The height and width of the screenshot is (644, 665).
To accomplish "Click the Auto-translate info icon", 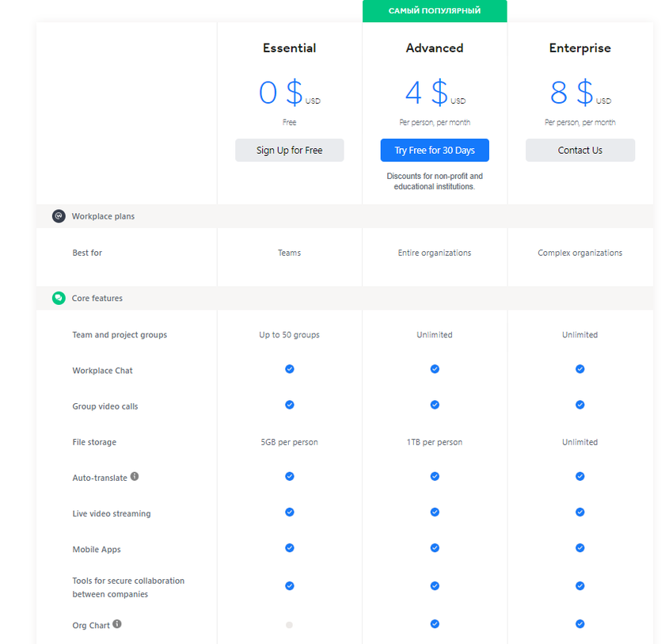I will pyautogui.click(x=135, y=477).
